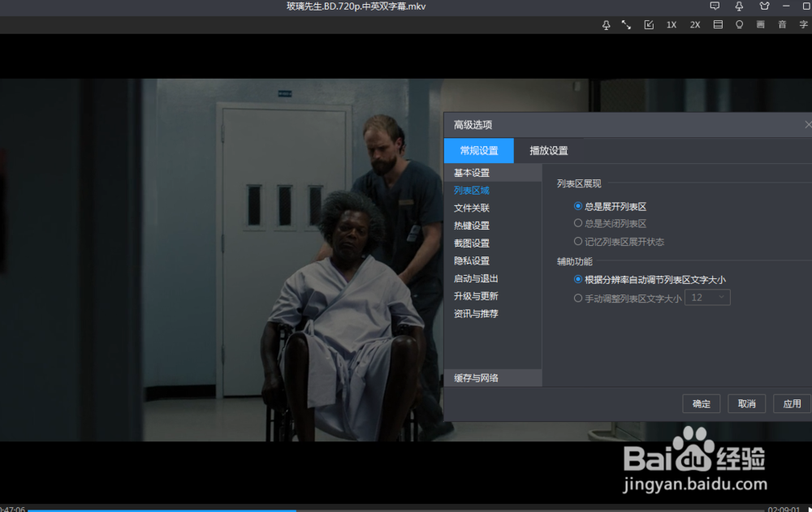The height and width of the screenshot is (512, 812).
Task: Open the font size 12 dropdown
Action: (x=707, y=298)
